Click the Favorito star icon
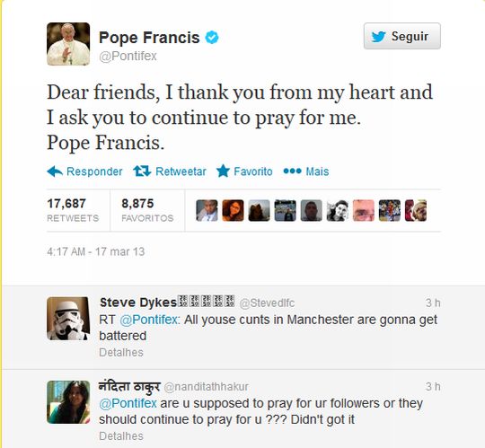 tap(223, 171)
